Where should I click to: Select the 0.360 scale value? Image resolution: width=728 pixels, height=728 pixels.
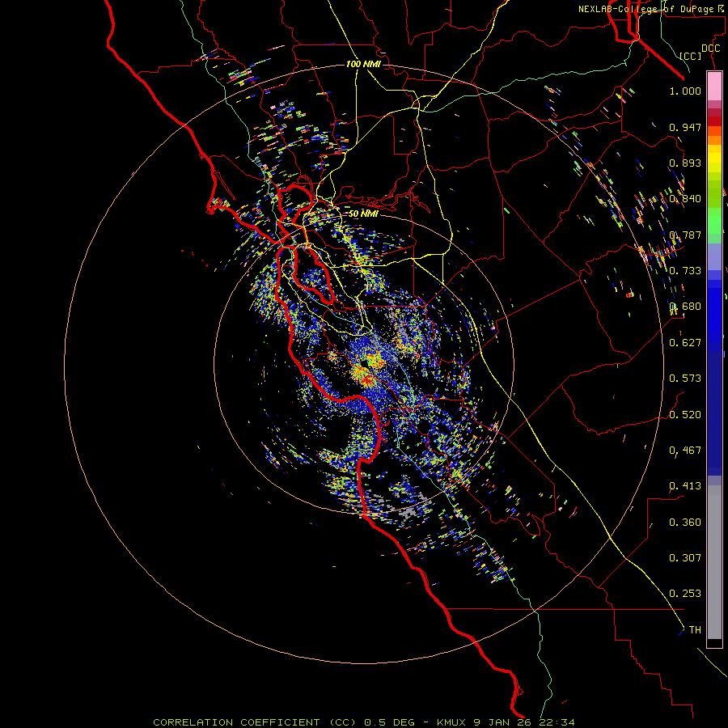(x=685, y=523)
